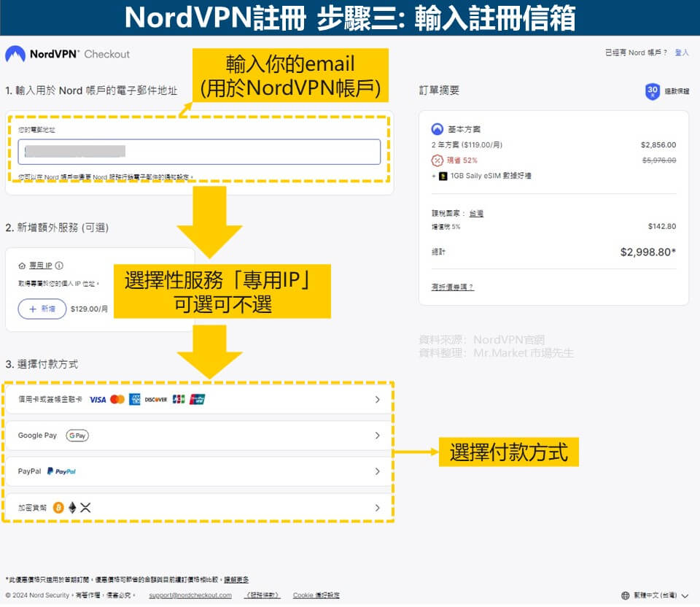Click the 登入 login link

pos(681,53)
